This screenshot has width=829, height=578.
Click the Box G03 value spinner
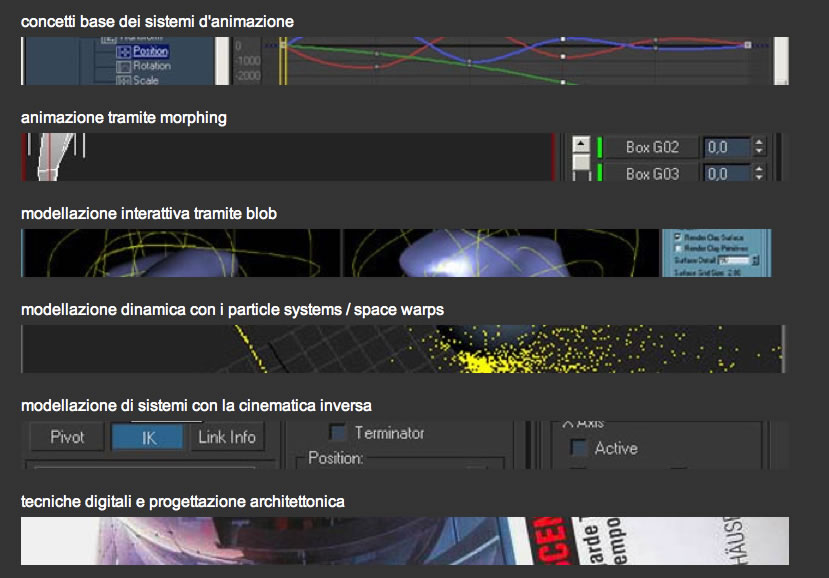click(x=759, y=173)
